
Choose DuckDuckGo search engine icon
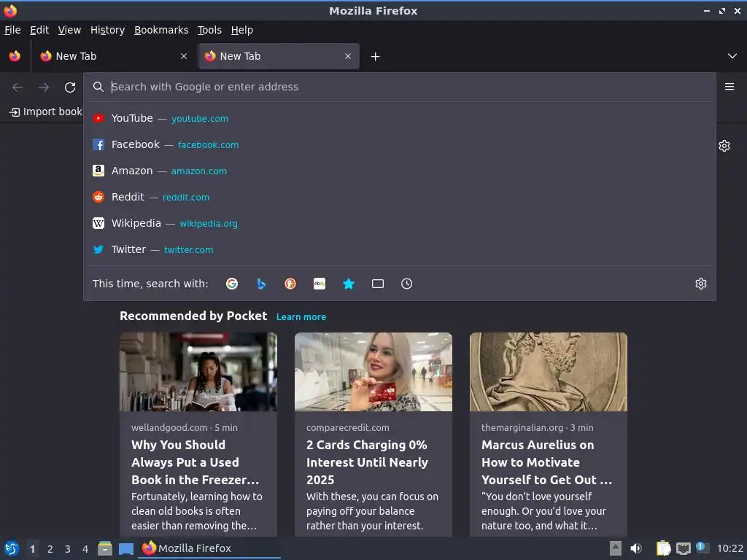[290, 284]
